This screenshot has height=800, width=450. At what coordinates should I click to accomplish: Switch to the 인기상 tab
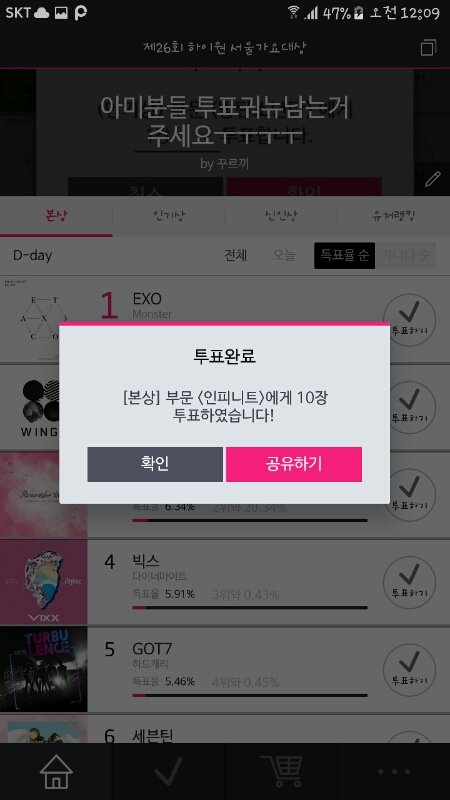click(169, 216)
